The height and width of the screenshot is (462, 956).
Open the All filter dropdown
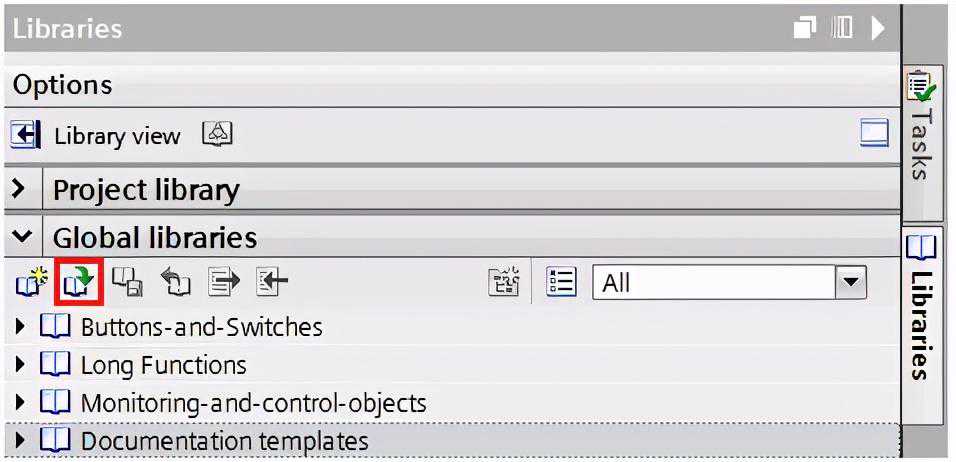[850, 283]
